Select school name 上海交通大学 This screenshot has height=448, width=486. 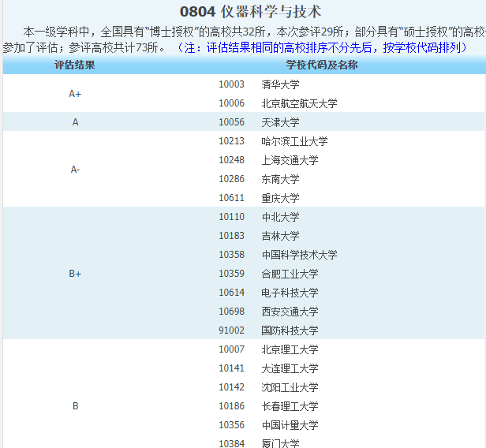coord(290,160)
